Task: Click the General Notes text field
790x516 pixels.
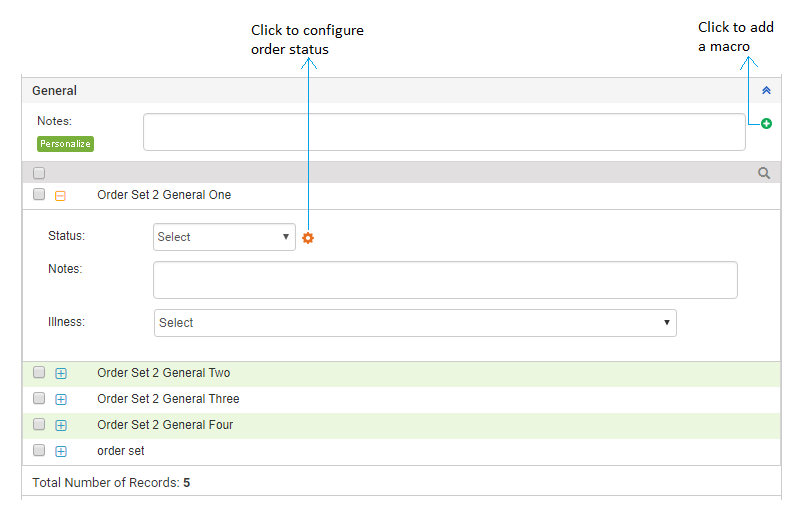Action: (444, 132)
